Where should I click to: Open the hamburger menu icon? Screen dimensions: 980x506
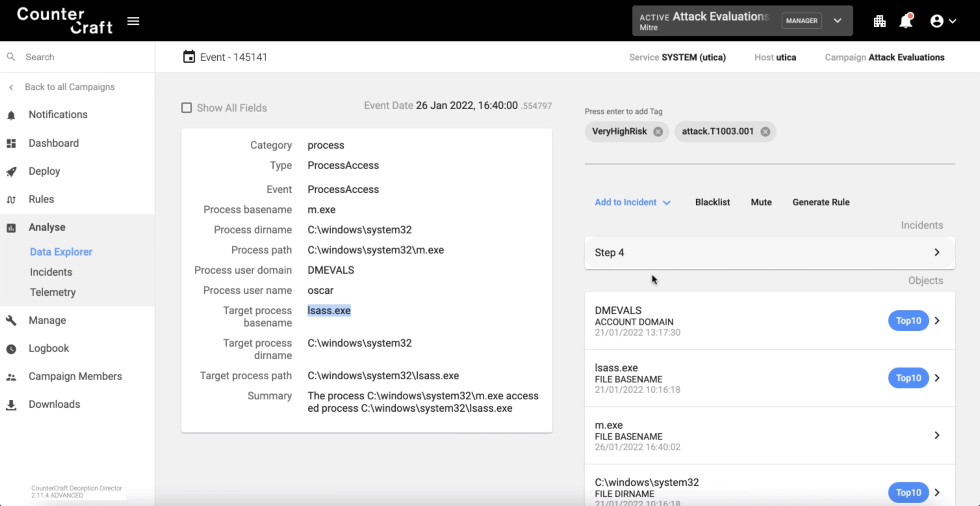(133, 21)
